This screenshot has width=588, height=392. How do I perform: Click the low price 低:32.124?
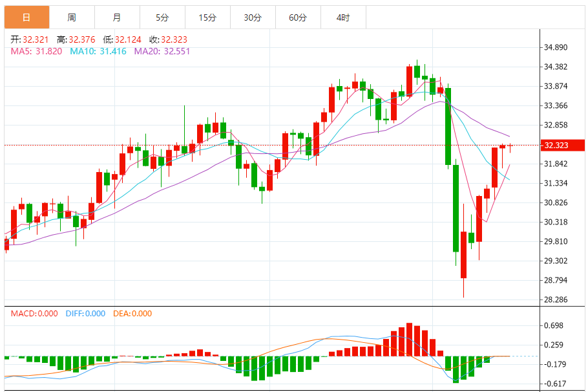tap(122, 39)
